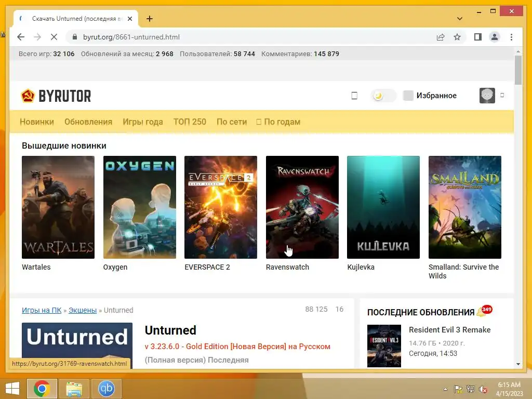The image size is (532, 399).
Task: Close the Unturned browser tab
Action: coord(130,19)
